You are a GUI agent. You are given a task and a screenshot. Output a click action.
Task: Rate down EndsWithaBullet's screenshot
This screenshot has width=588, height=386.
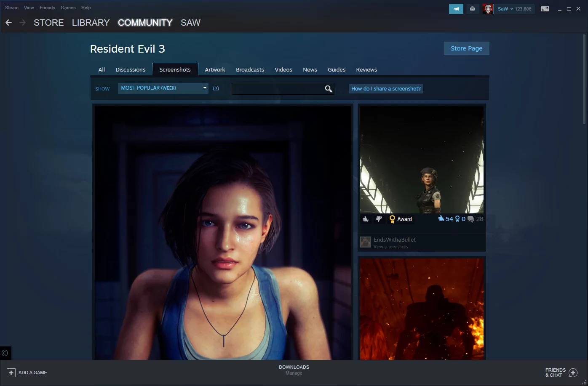click(379, 219)
